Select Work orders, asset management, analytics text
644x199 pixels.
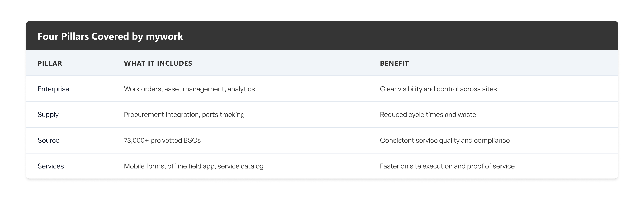point(189,89)
